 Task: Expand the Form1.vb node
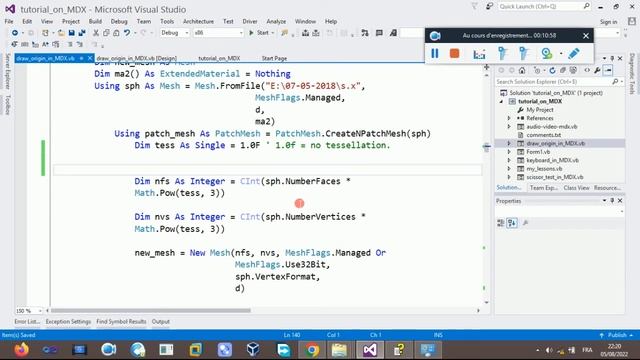click(x=509, y=152)
